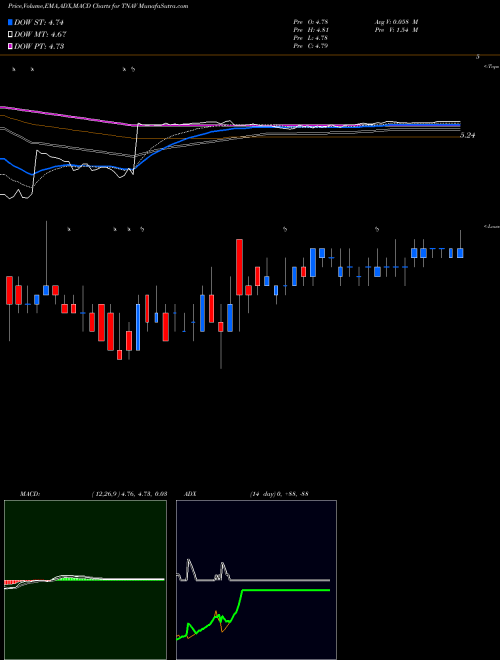500x660 pixels.
Task: Click the ADX values '(14 day) 0, +88, -88'
Action: coord(279,494)
